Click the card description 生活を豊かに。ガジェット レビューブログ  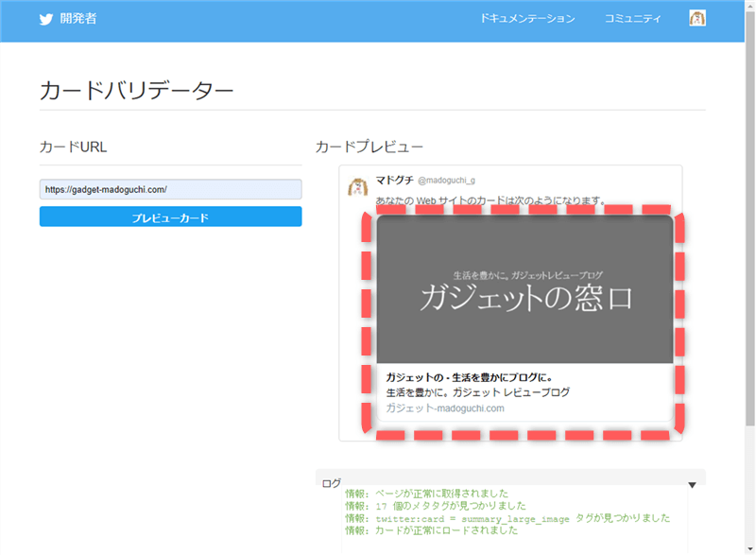point(478,392)
